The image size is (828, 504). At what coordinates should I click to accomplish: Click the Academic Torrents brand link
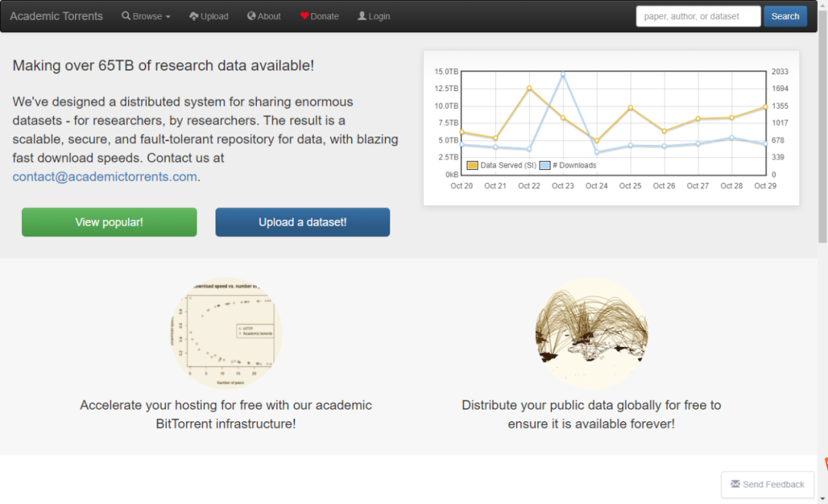pos(56,16)
